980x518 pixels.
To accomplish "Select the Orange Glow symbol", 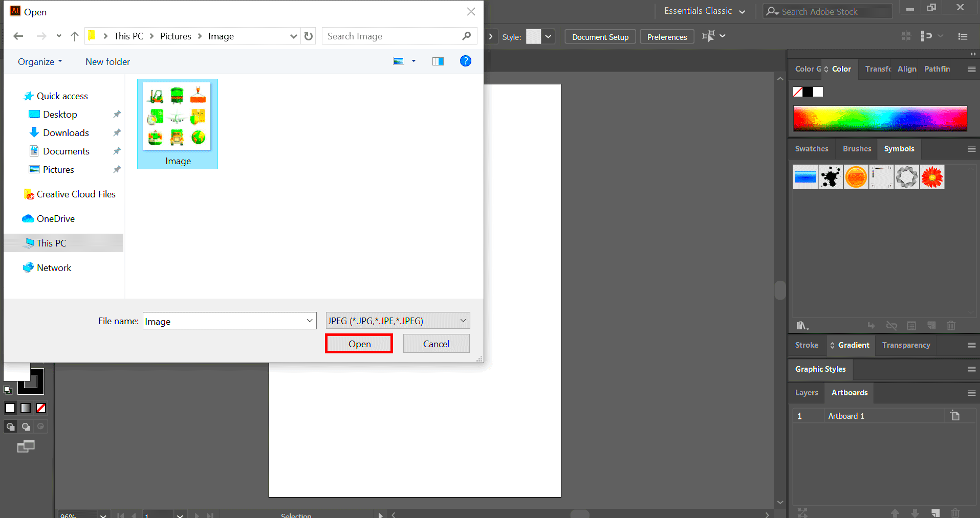I will [856, 176].
